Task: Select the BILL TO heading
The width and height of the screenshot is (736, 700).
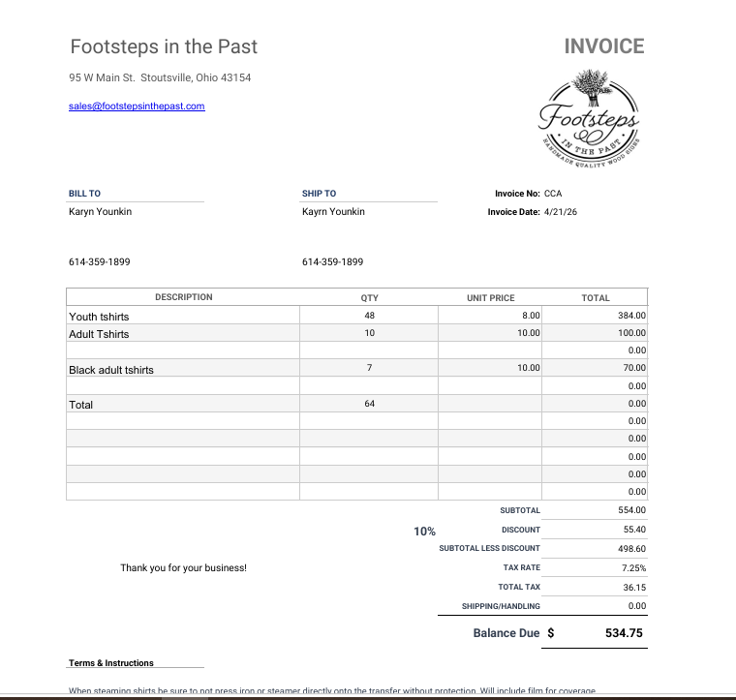Action: [x=84, y=194]
